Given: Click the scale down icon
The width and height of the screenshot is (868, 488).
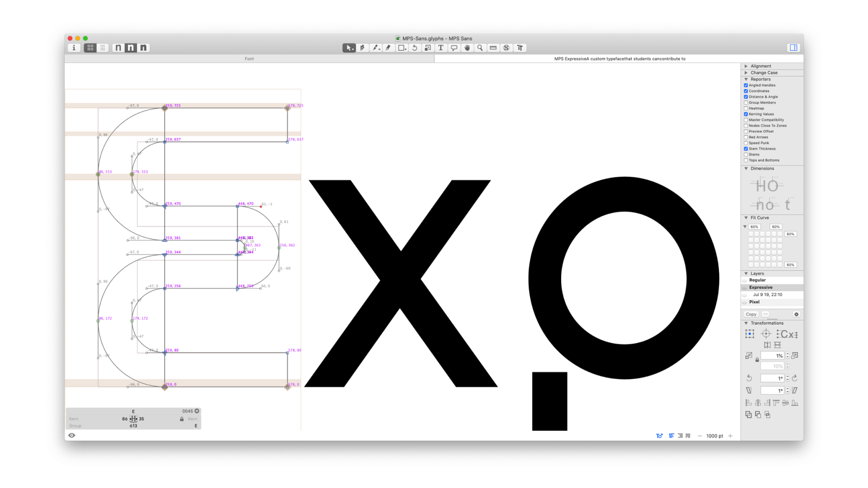Looking at the screenshot, I should click(x=749, y=356).
